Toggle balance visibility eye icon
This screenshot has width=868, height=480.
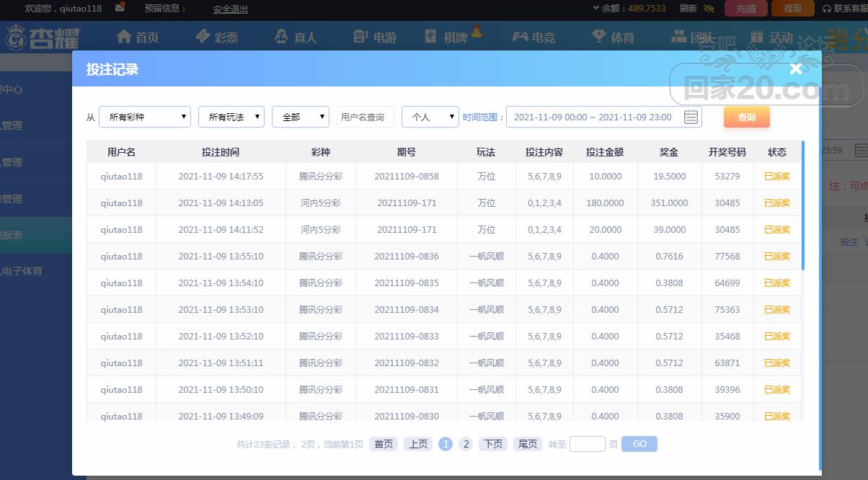tap(709, 9)
